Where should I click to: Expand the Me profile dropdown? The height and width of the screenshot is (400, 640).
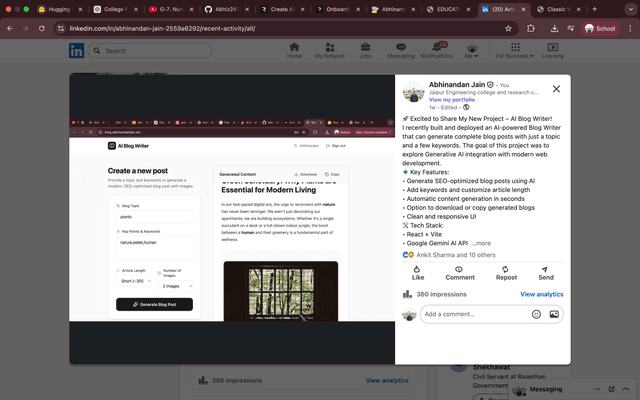[471, 51]
